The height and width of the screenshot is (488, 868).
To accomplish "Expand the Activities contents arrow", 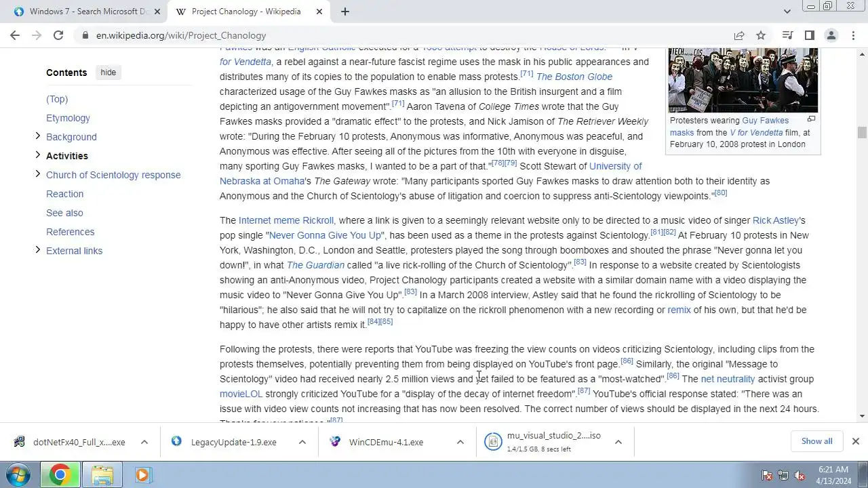I will (x=37, y=155).
